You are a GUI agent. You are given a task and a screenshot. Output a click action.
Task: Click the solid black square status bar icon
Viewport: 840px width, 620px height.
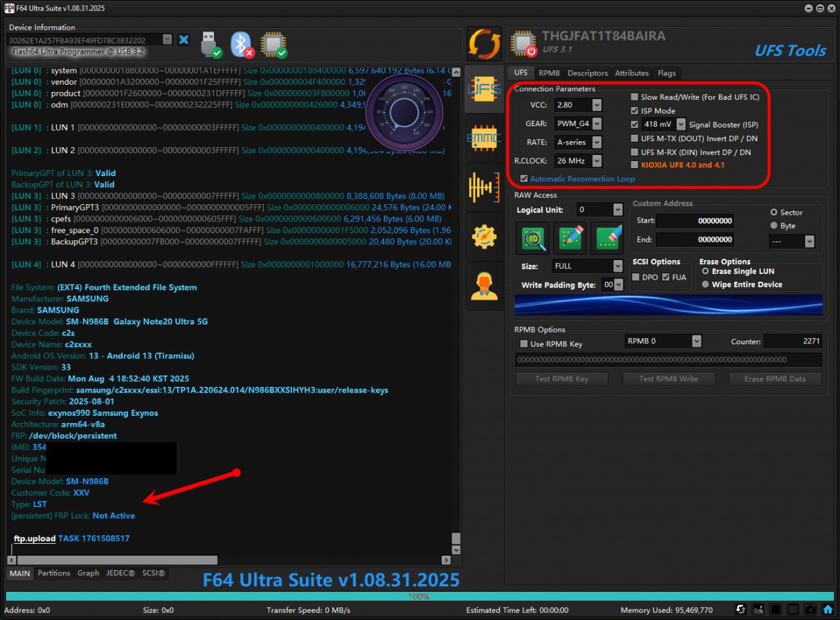click(x=775, y=610)
